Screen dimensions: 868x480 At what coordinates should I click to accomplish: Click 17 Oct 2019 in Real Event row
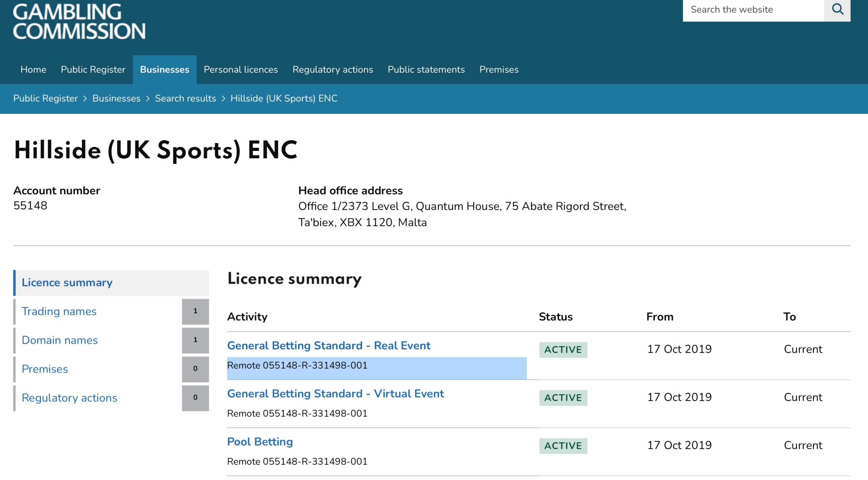[x=679, y=349]
